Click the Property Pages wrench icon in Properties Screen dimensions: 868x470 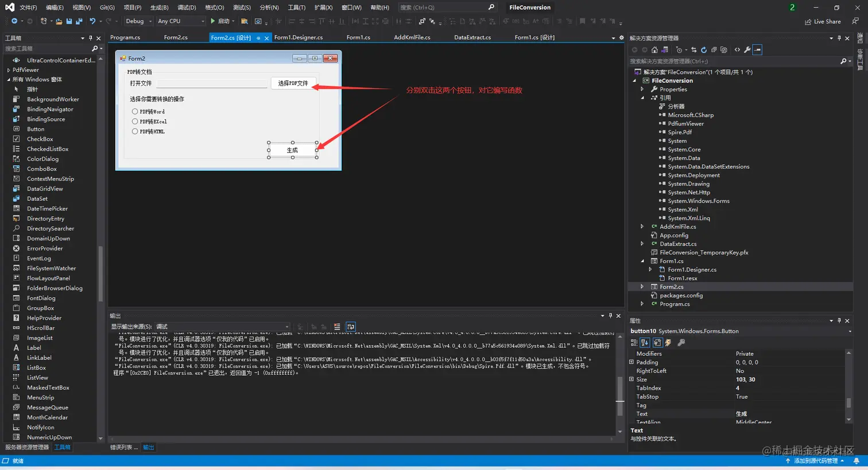[x=681, y=343]
